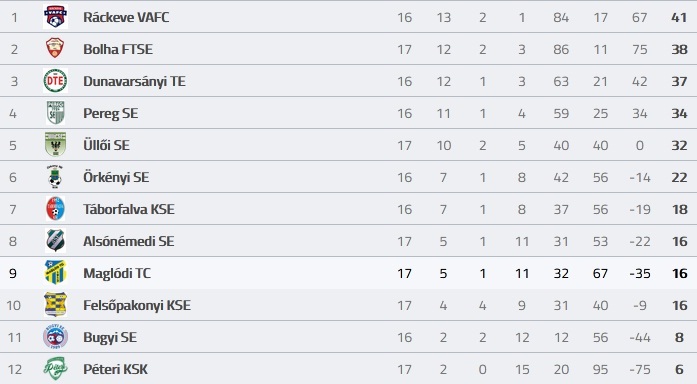Viewport: 697px width, 384px height.
Task: Click the Ráckeve VAFC team crest
Action: click(56, 17)
